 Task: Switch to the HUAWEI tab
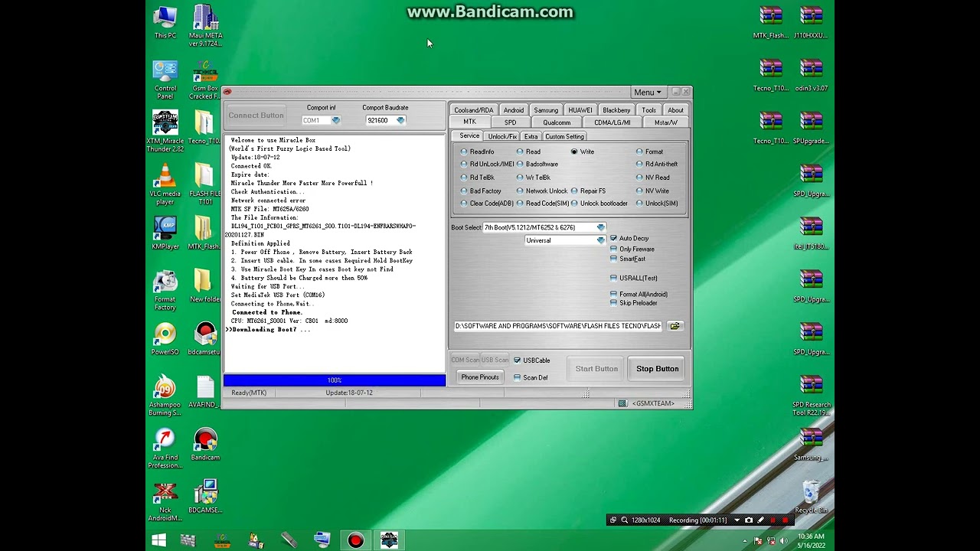pos(580,110)
